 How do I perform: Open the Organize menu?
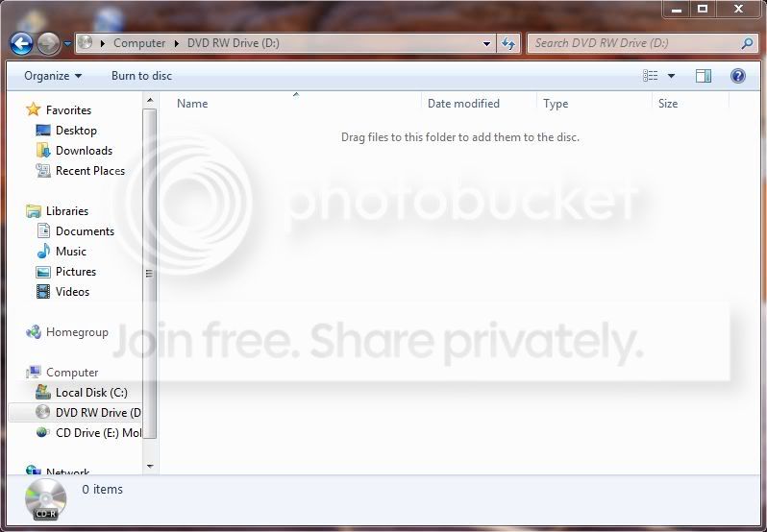[x=53, y=76]
